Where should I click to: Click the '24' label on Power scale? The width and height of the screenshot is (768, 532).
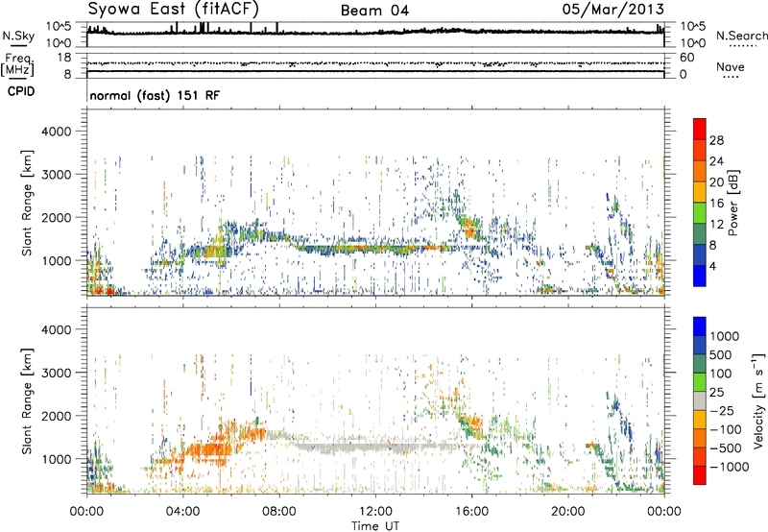pyautogui.click(x=716, y=161)
